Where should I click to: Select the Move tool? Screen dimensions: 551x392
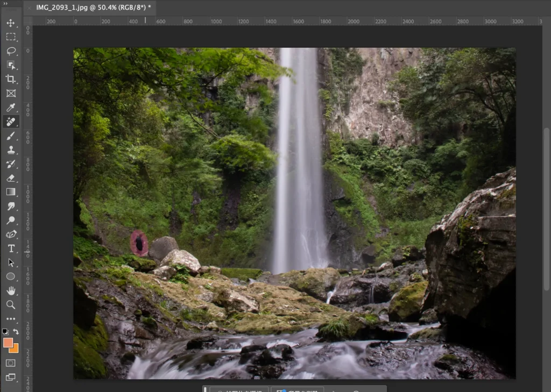coord(11,23)
